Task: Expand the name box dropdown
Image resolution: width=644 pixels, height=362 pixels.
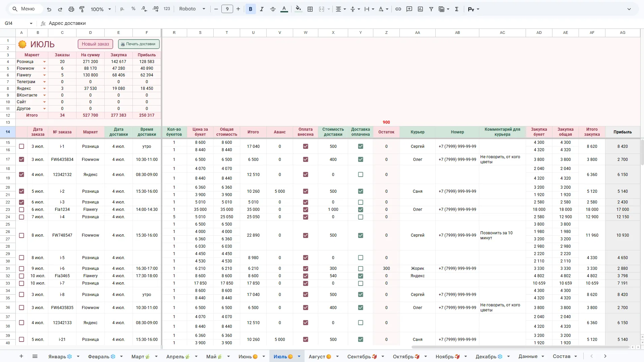Action: click(x=31, y=23)
